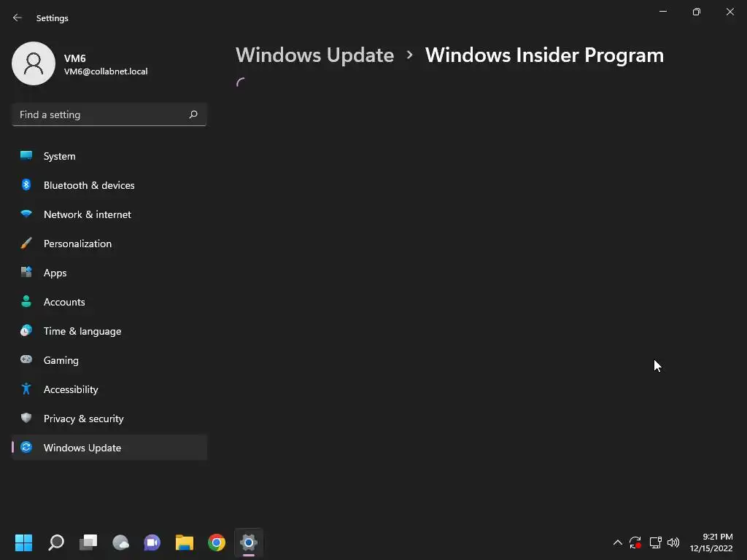Click the Windows Update tray status icon
This screenshot has width=747, height=560.
[635, 542]
